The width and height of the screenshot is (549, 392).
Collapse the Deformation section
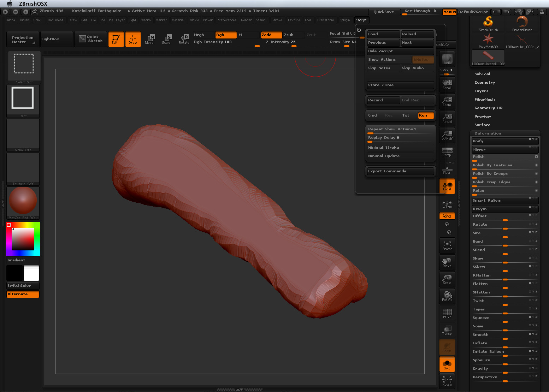tap(488, 133)
